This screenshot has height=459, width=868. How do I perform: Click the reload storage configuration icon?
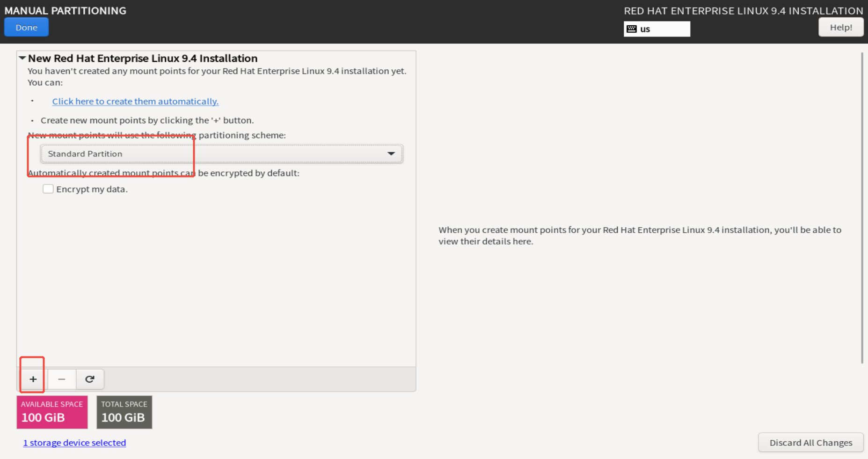pos(90,379)
